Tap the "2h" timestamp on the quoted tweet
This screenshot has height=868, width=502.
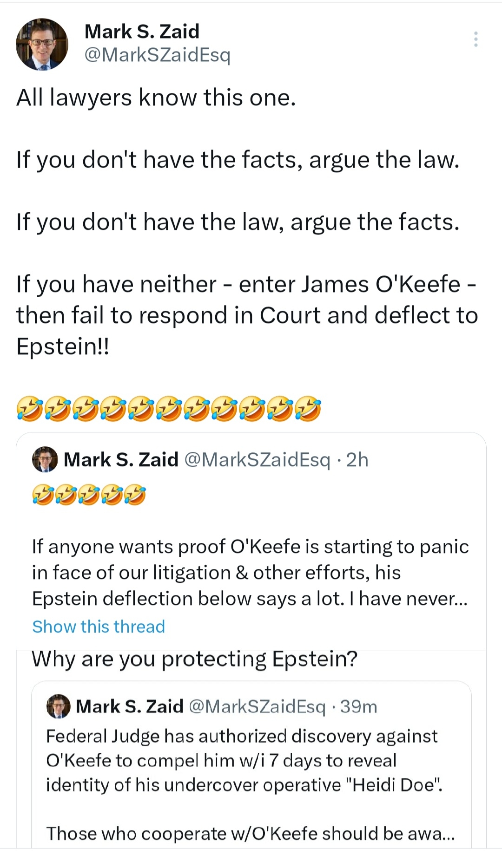click(357, 460)
